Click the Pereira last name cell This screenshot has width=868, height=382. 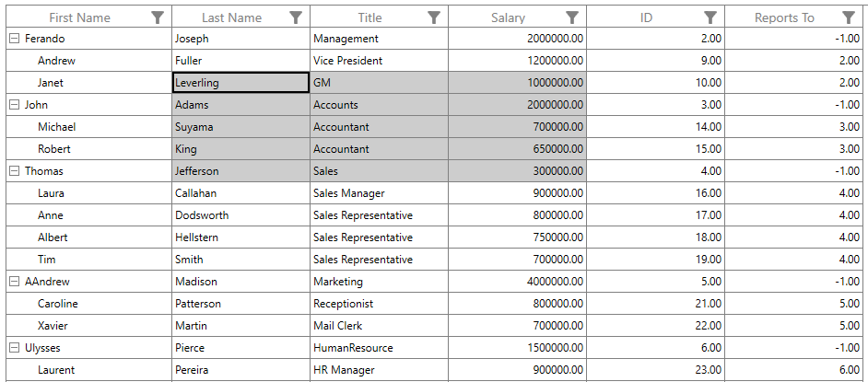(x=240, y=370)
